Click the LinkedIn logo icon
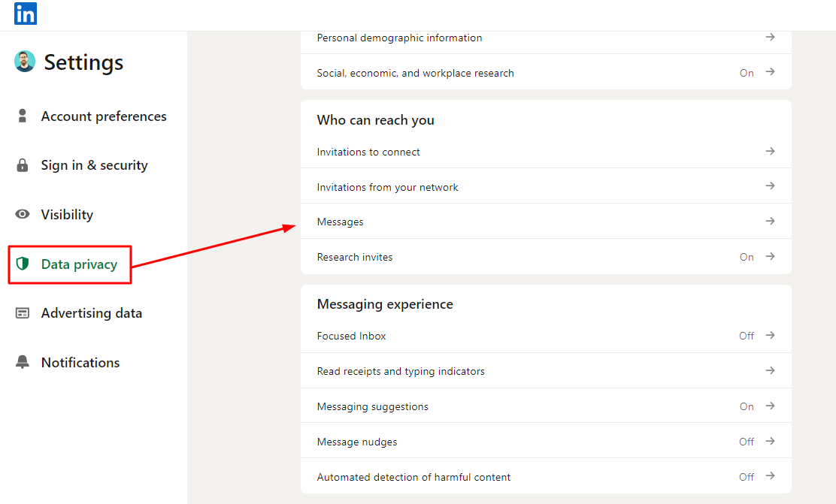 pos(26,14)
